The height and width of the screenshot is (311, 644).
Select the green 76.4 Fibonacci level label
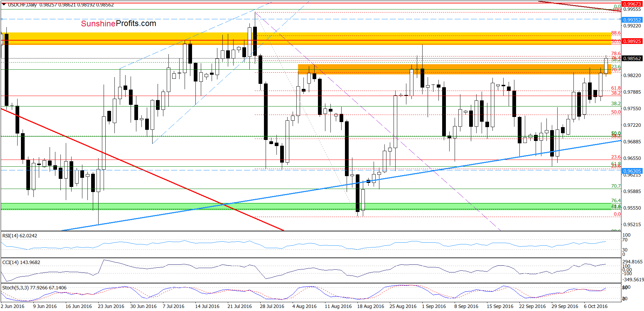coord(616,200)
